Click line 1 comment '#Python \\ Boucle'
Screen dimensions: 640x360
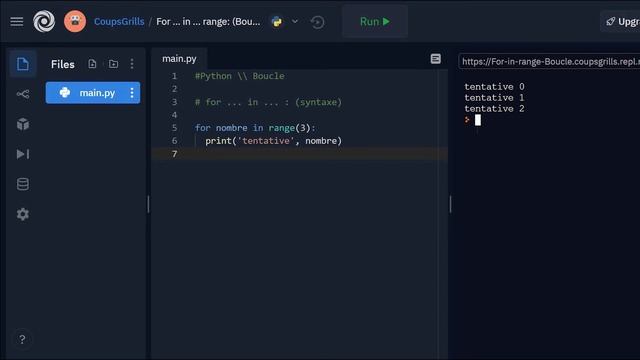pos(240,76)
